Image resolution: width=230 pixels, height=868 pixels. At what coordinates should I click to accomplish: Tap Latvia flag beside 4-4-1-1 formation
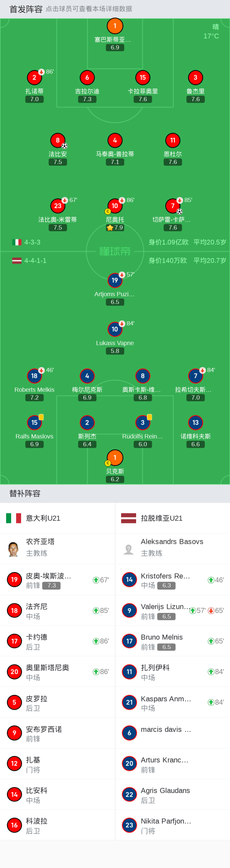(x=17, y=260)
